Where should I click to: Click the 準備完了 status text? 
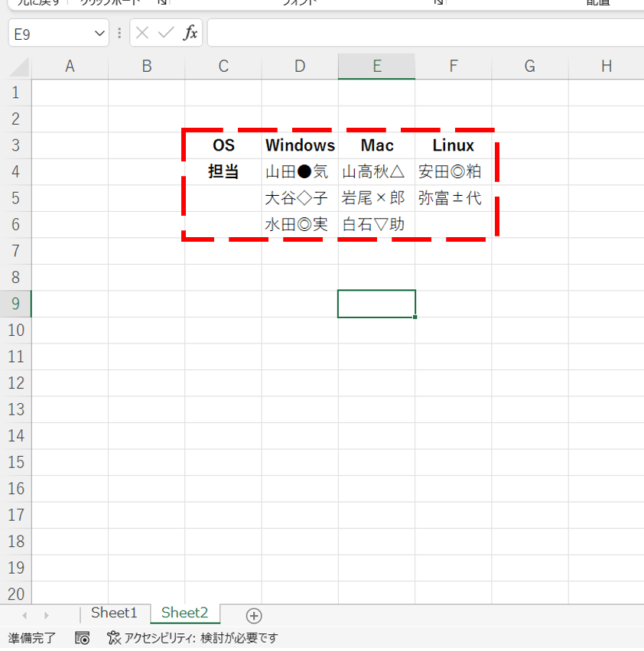click(31, 638)
